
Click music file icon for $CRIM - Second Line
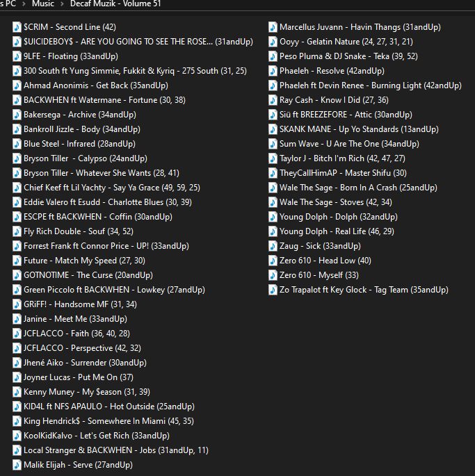[x=17, y=27]
